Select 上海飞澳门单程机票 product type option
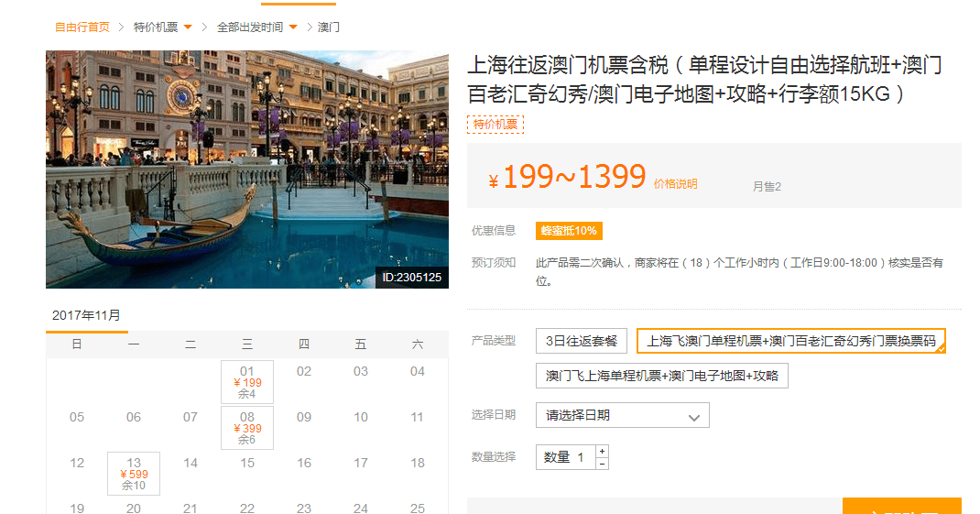This screenshot has width=980, height=514. coord(790,341)
